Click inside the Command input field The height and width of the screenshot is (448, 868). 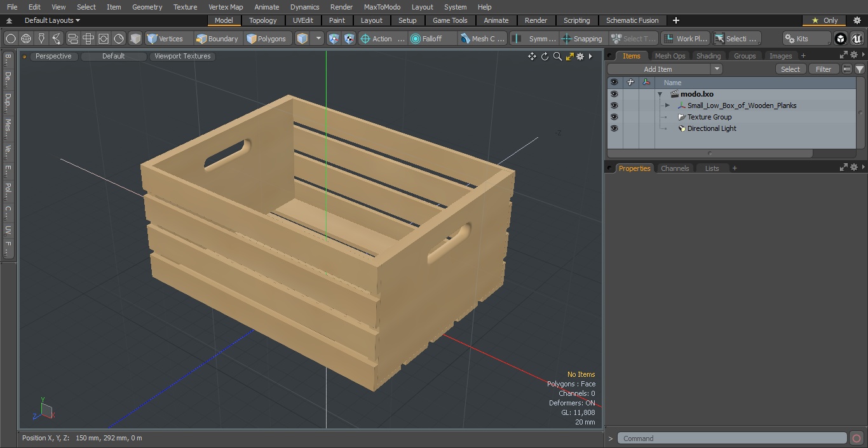pyautogui.click(x=732, y=438)
